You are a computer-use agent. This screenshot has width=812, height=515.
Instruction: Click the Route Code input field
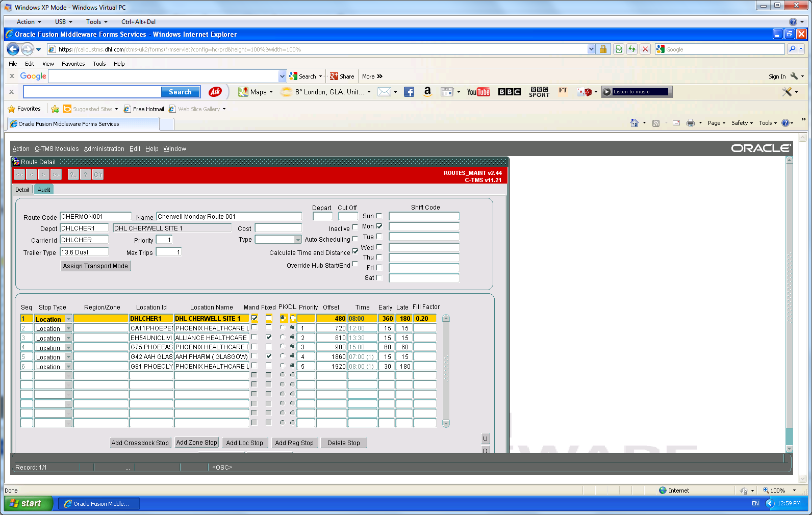point(96,217)
